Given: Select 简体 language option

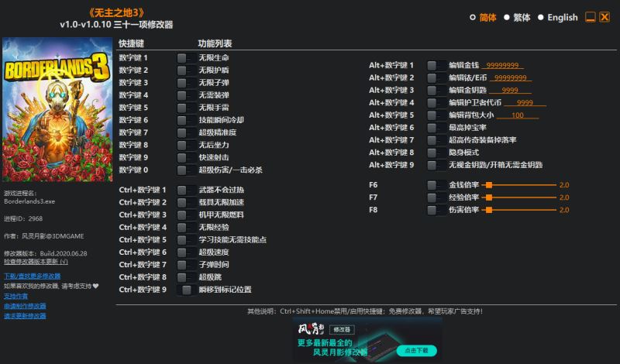Looking at the screenshot, I should (483, 17).
